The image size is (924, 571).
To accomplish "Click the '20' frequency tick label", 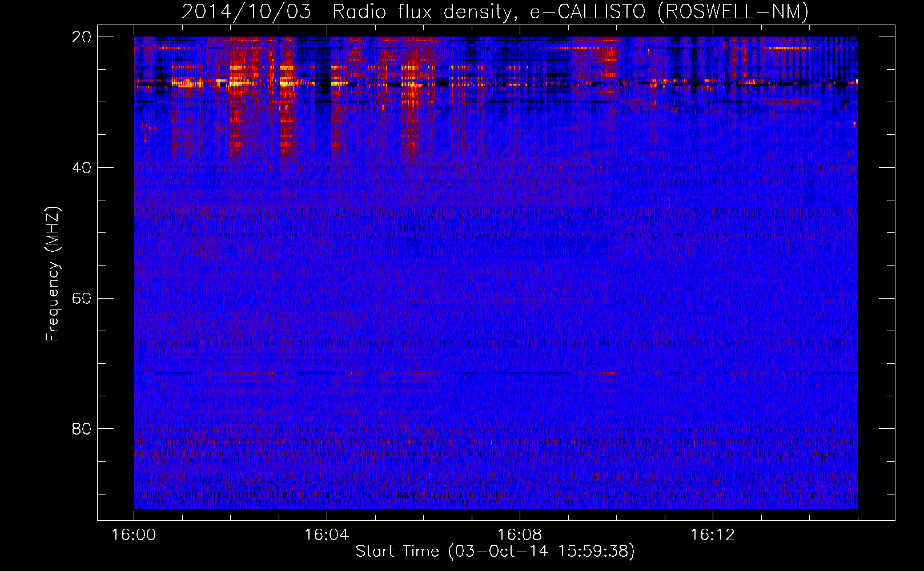I will tap(82, 37).
